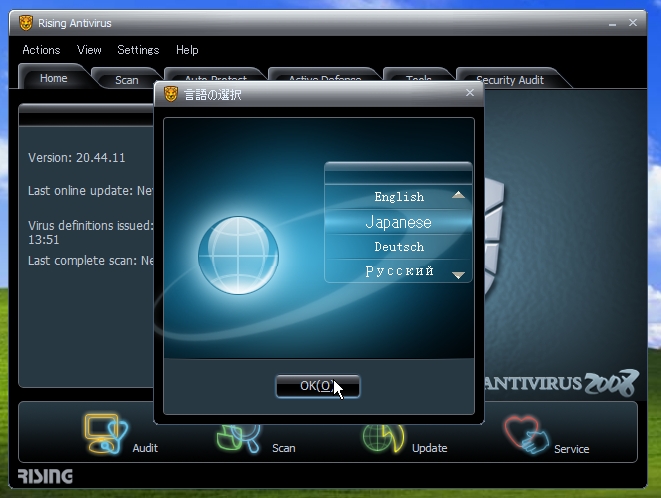
Task: Click the Audit computer icon
Action: click(106, 434)
